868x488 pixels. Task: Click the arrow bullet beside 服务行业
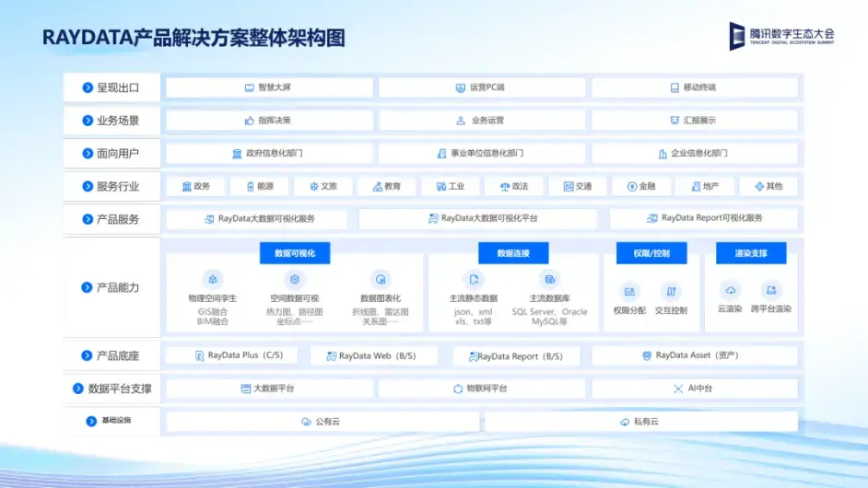(x=88, y=187)
